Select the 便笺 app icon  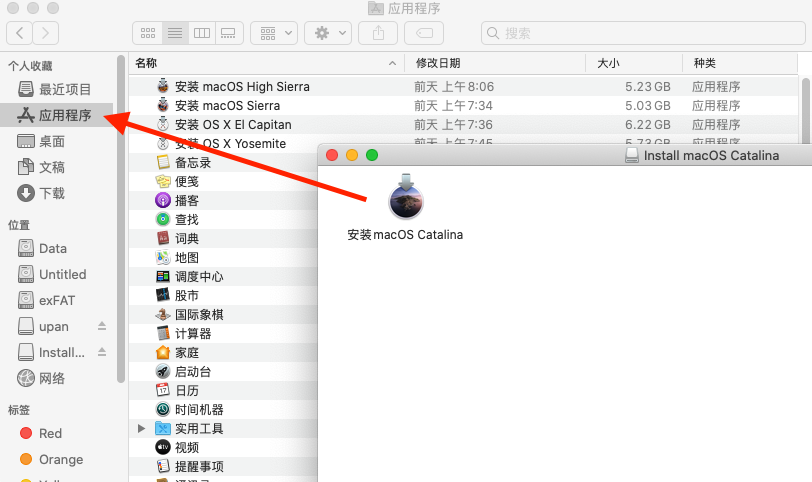tap(163, 181)
